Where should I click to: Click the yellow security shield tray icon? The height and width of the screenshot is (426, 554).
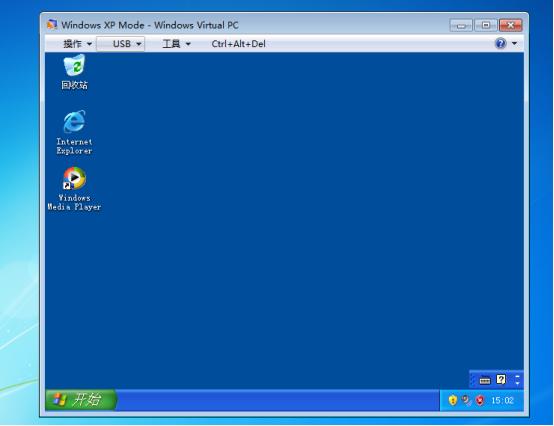coord(453,400)
